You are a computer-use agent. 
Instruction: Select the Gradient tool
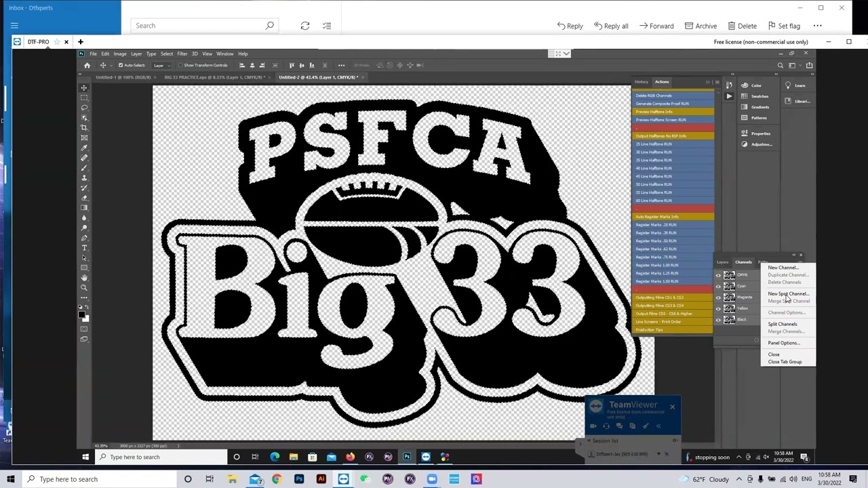(84, 207)
